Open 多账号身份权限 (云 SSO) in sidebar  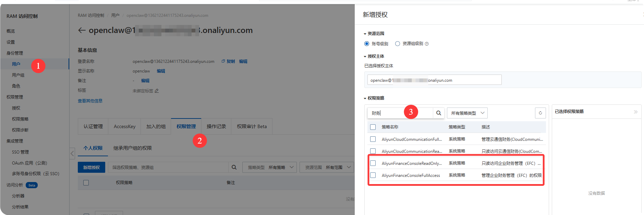coord(36,174)
